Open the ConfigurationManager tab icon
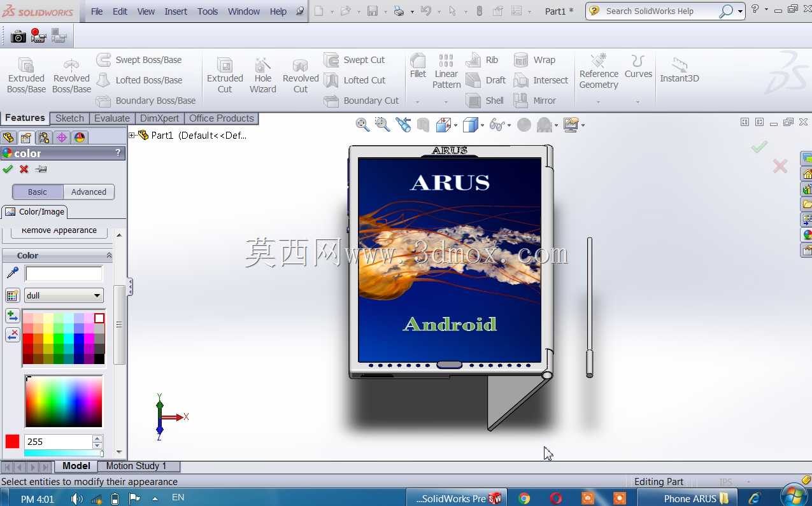The image size is (812, 506). [44, 137]
